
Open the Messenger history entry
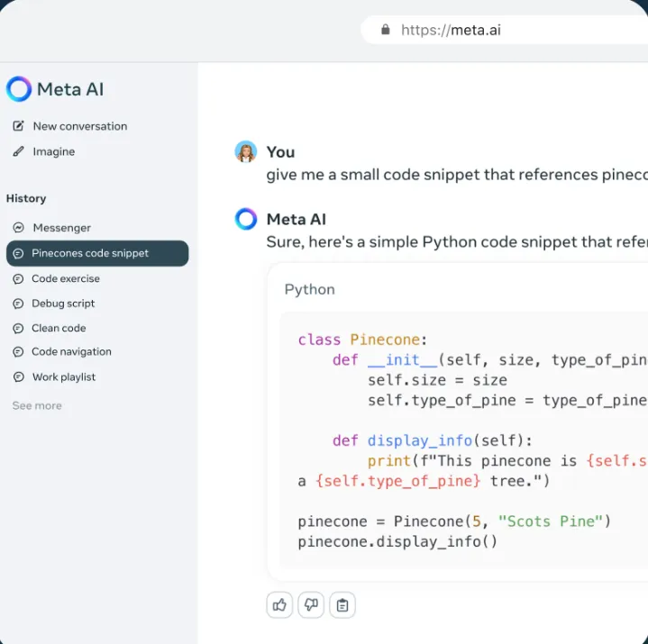[x=61, y=228]
